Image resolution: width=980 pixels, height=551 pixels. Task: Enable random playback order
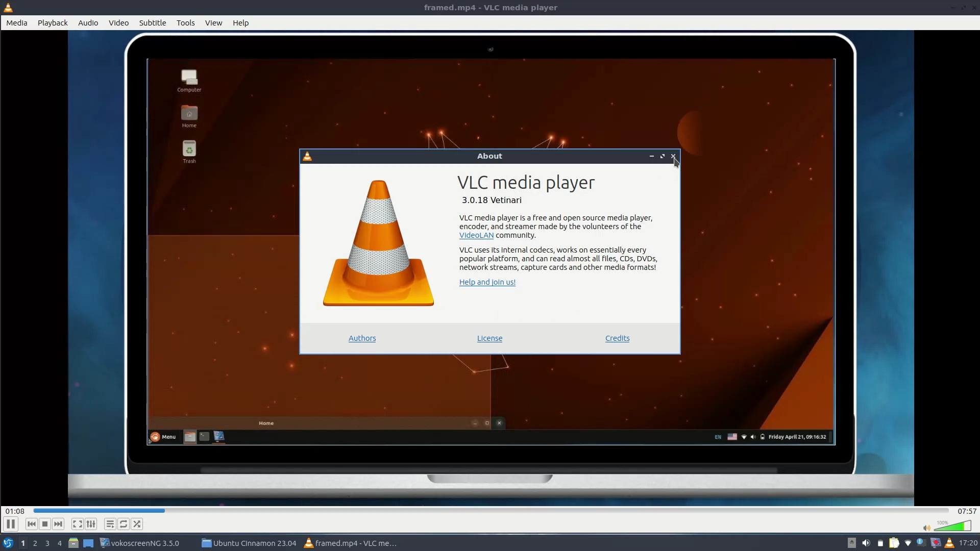[137, 524]
